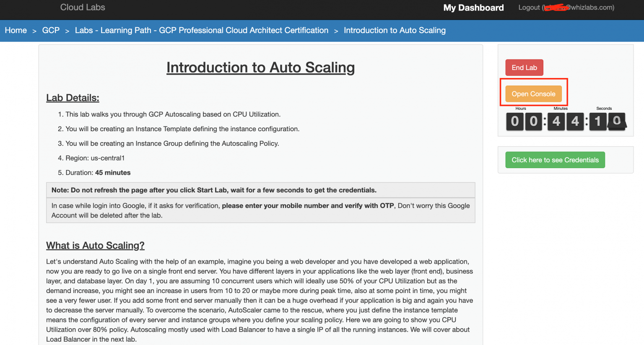Click the orange Open Console button
644x345 pixels.
coord(533,94)
